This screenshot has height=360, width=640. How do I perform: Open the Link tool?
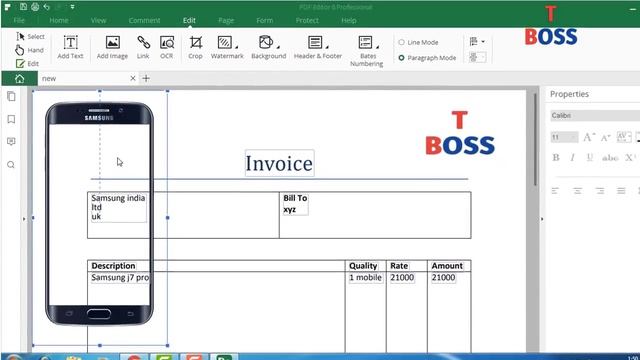[143, 47]
